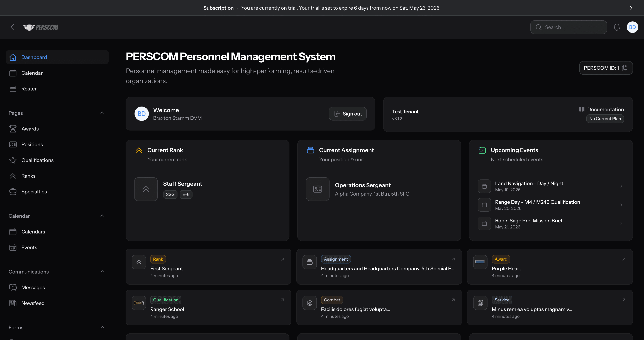This screenshot has width=644, height=340.
Task: Click the Qualification tag on Ranger School
Action: point(166,300)
